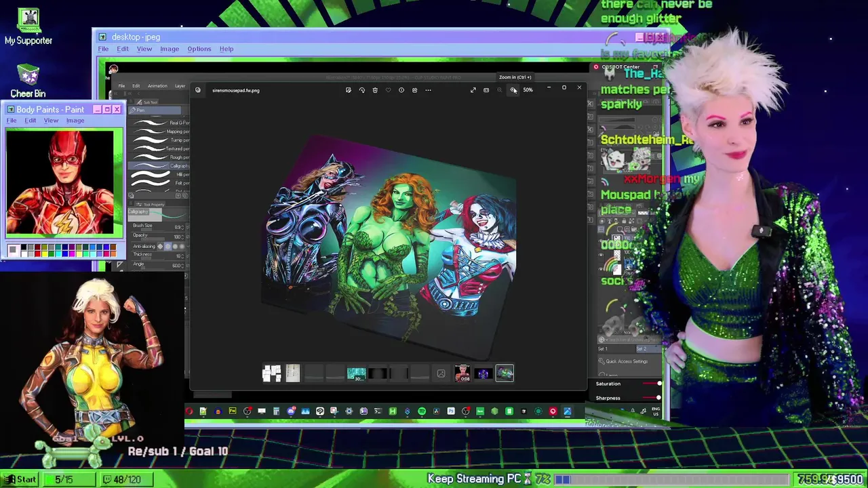Screen dimensions: 868x488
Task: Open the See more ellipsis menu in Photos
Action: tap(428, 90)
